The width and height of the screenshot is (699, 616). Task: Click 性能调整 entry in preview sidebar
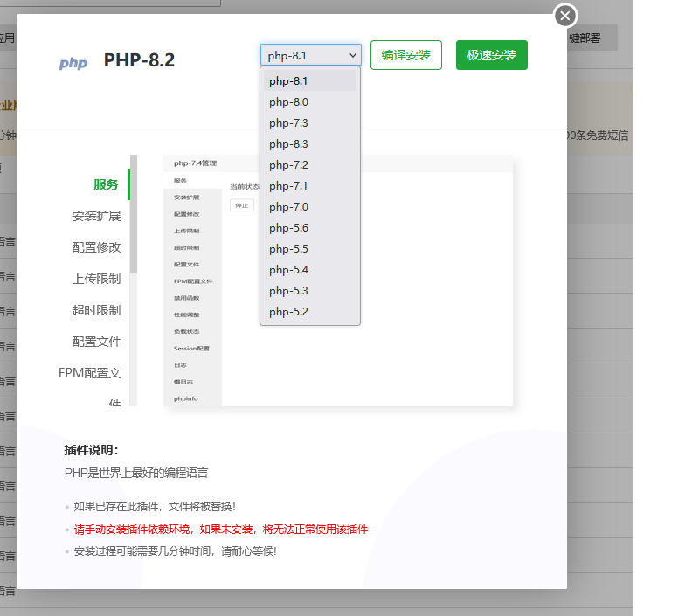[x=187, y=315]
